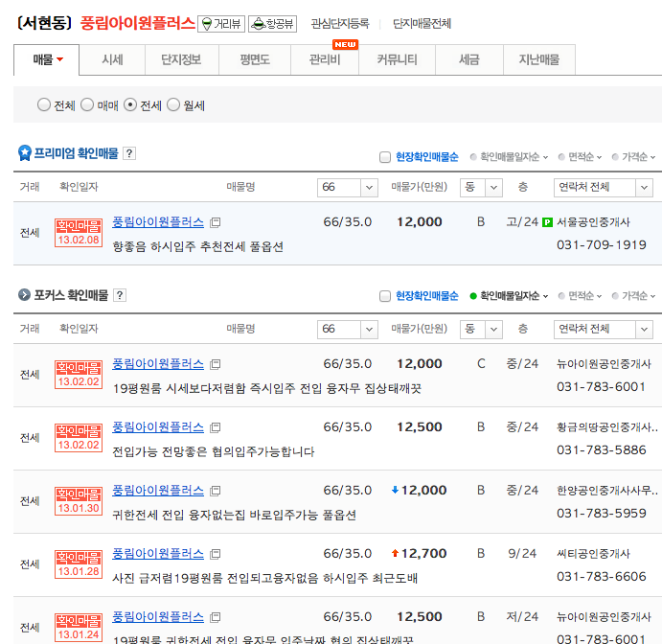The height and width of the screenshot is (644, 662).
Task: Click phone number 031-709-1919
Action: pos(602,245)
